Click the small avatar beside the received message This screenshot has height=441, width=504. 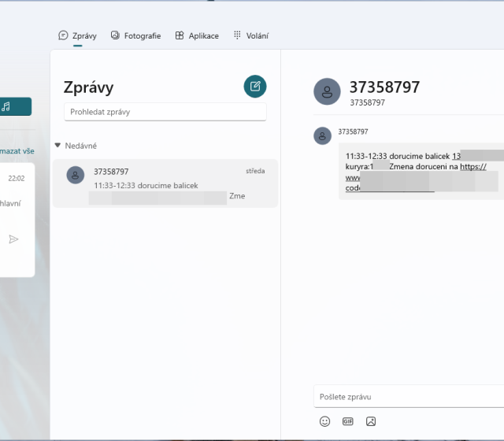click(323, 135)
